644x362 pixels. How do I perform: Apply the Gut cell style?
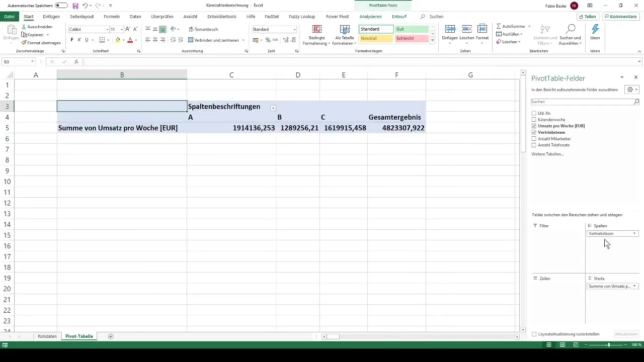pyautogui.click(x=412, y=29)
